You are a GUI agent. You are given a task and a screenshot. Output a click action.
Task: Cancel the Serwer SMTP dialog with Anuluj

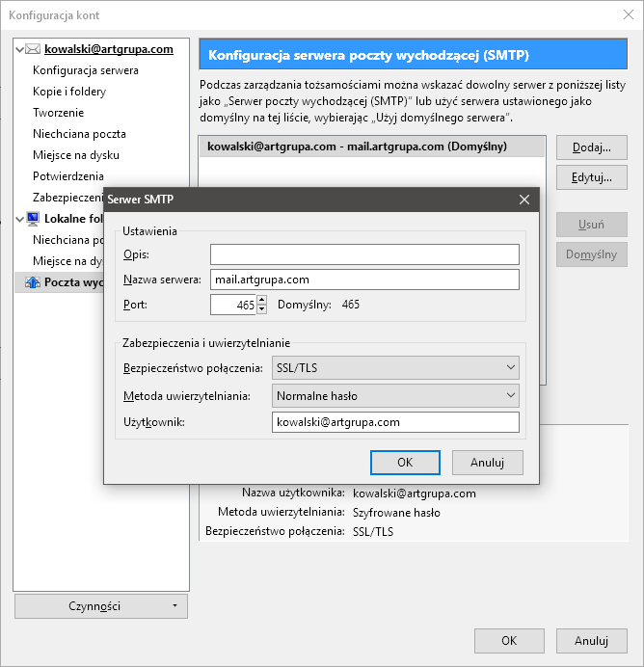coord(488,463)
